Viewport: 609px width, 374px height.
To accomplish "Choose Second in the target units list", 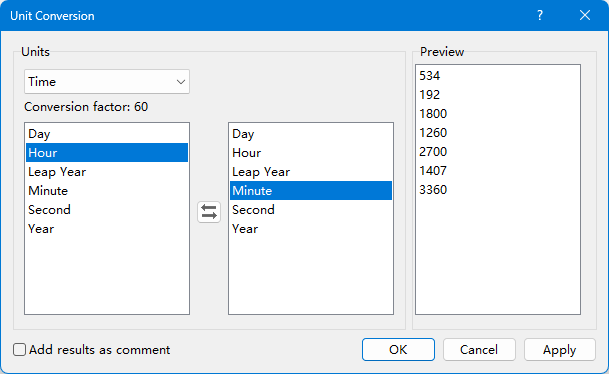I will tap(311, 210).
